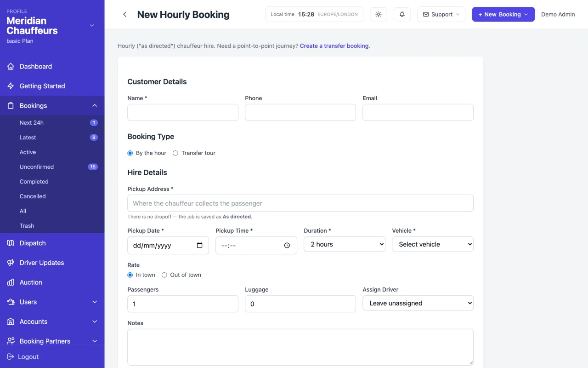Select the By the hour radio button
The image size is (588, 368).
pos(130,153)
